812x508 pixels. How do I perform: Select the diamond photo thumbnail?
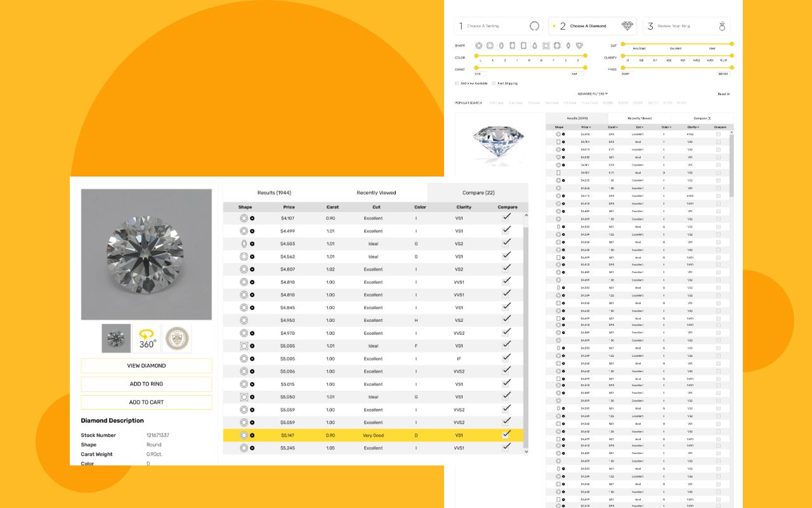point(116,338)
